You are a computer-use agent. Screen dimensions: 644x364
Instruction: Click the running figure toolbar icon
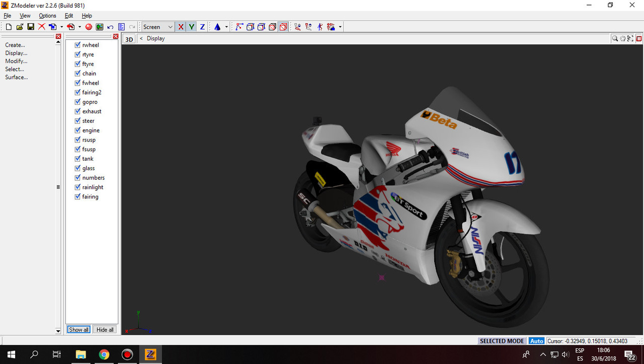[319, 27]
